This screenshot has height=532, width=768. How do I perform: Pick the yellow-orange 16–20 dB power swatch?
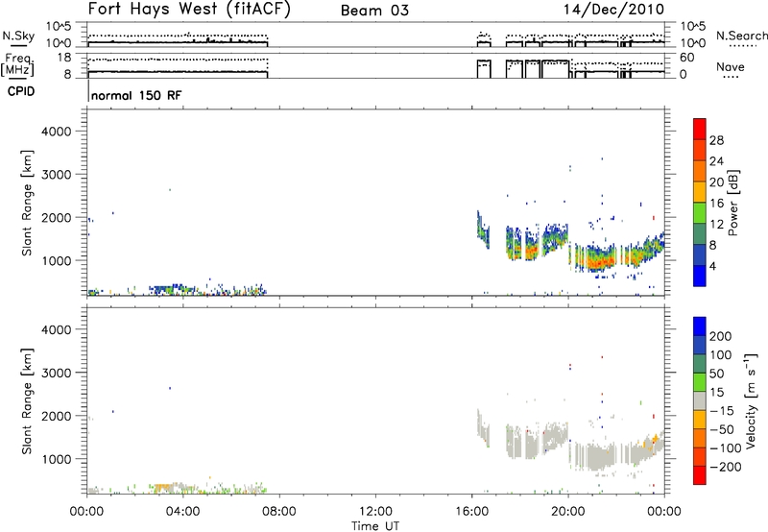pyautogui.click(x=700, y=192)
